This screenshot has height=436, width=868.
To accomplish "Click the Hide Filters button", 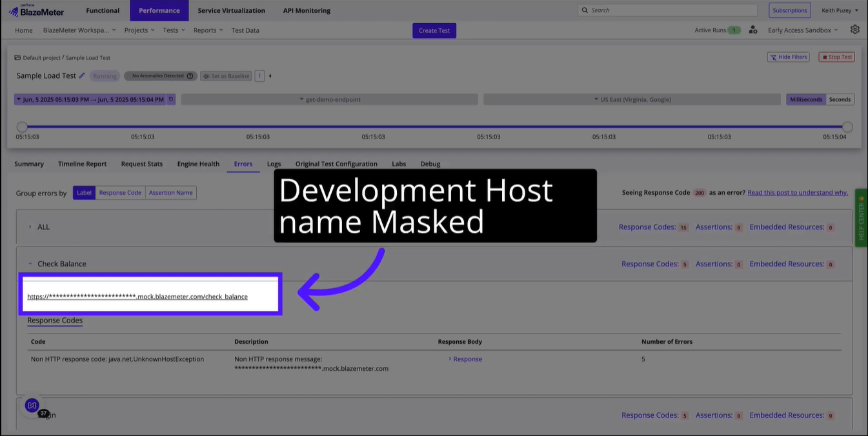I will (789, 57).
